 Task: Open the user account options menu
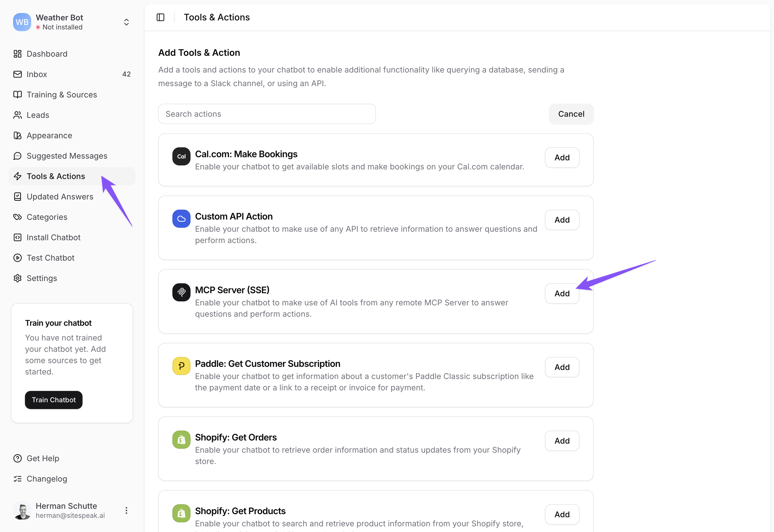pos(126,510)
